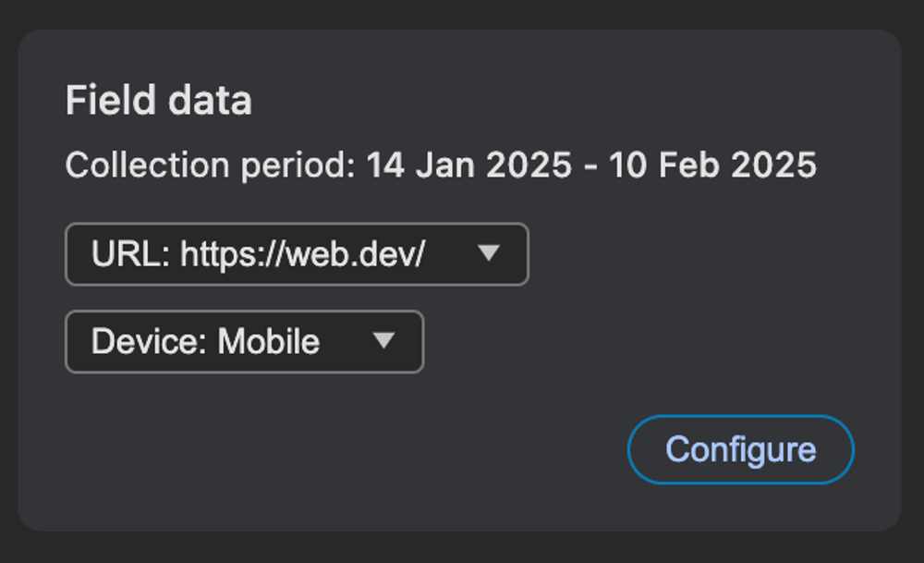The image size is (924, 563).
Task: Click the disclosure triangle on the Device selector
Action: pyautogui.click(x=383, y=342)
